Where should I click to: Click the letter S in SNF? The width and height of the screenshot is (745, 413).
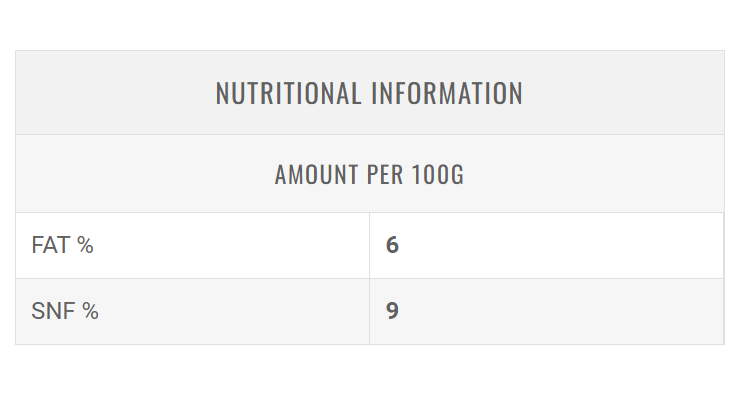click(x=38, y=311)
